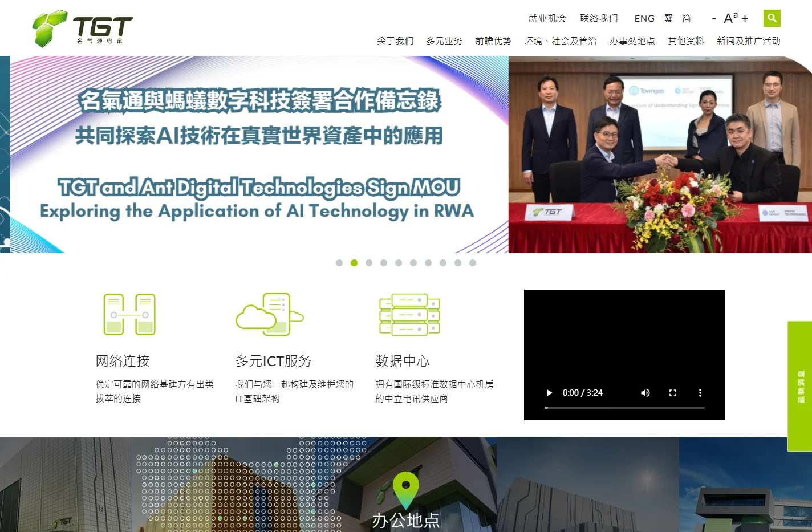Select the sixth carousel slide dot

tap(413, 263)
